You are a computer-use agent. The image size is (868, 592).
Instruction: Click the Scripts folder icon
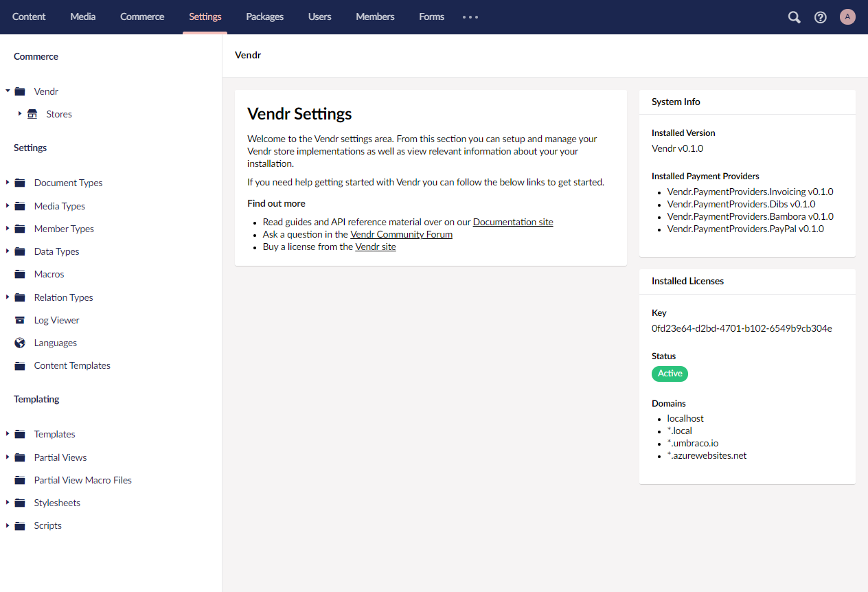pyautogui.click(x=20, y=525)
